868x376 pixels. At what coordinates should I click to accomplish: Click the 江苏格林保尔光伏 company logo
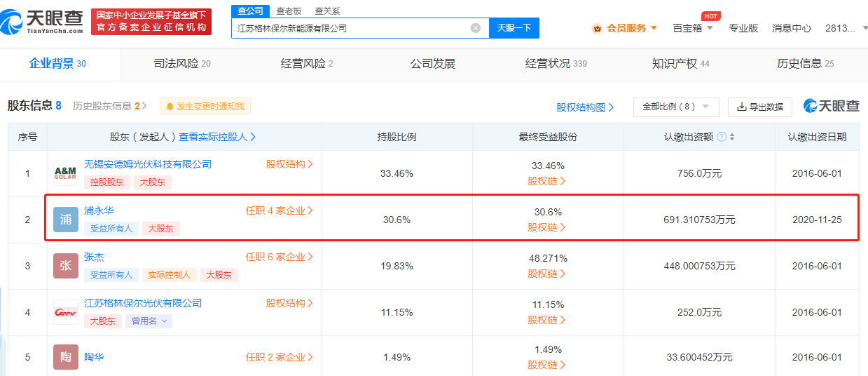pos(66,312)
